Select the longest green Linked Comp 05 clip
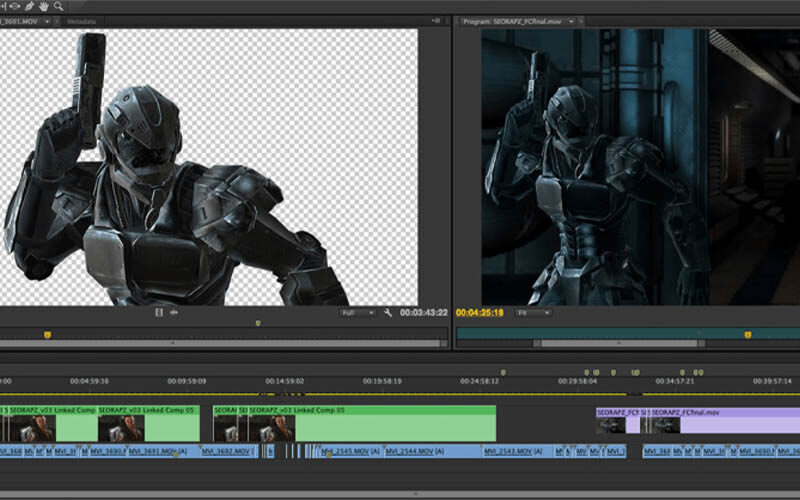 372,423
